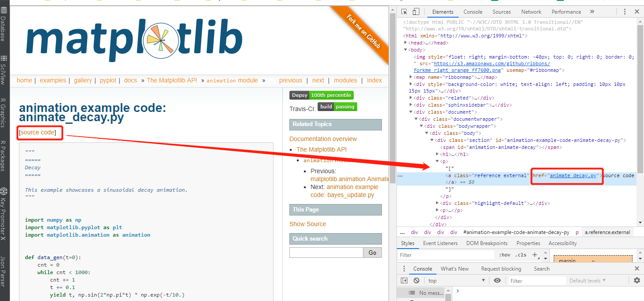The width and height of the screenshot is (644, 301).
Task: Expand the div class highlight-default node
Action: pos(437,203)
